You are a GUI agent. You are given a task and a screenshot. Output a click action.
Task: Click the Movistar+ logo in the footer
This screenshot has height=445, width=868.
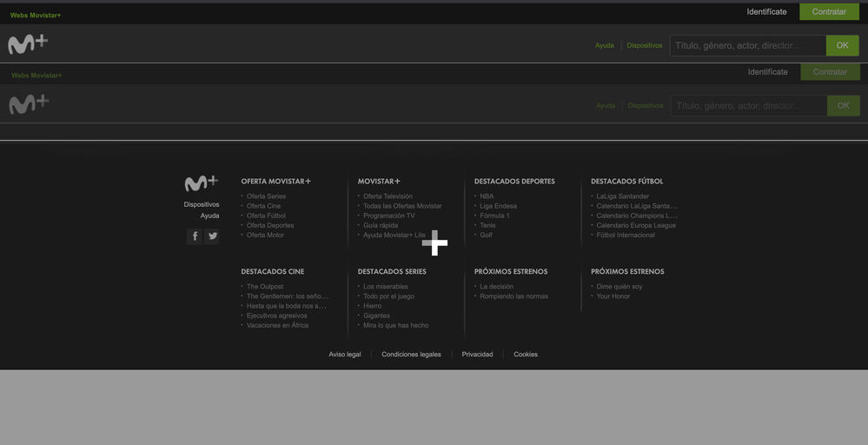202,183
